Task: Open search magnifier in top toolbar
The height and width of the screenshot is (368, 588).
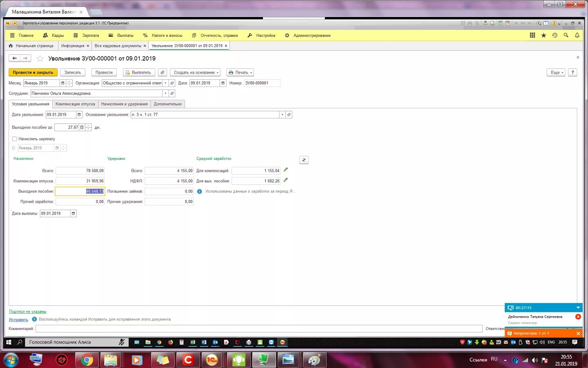Action: click(566, 36)
